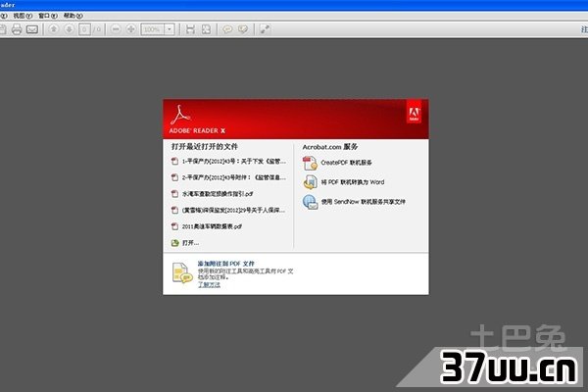Open recent file 1-平保产办[2012]43号
Viewport: 588px width, 392px height.
tap(233, 162)
